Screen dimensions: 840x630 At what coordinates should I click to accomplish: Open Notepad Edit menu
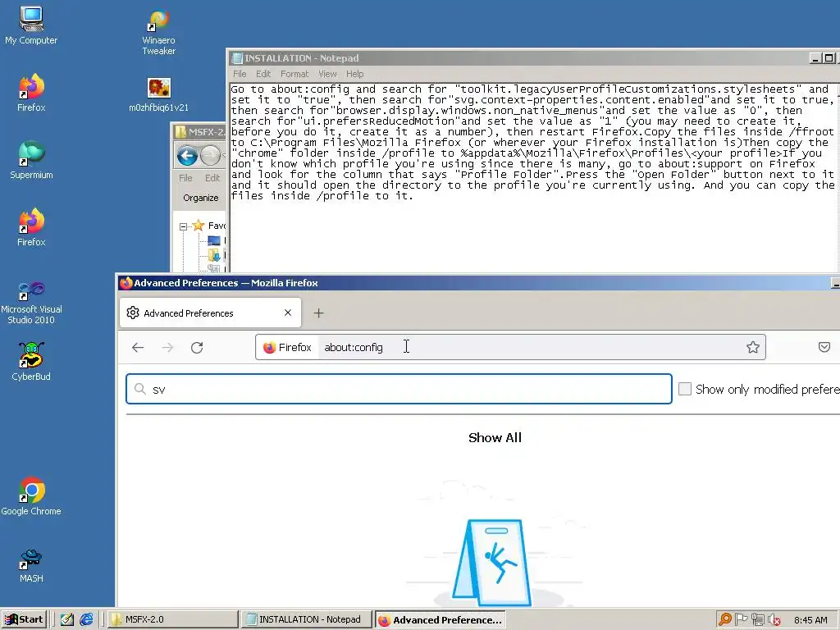[263, 74]
